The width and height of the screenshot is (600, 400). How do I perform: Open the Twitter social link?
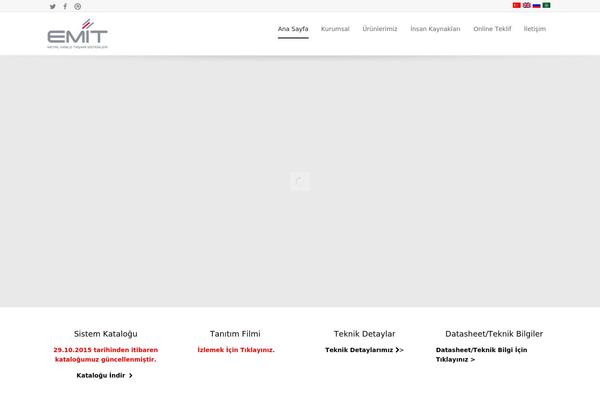tap(53, 7)
